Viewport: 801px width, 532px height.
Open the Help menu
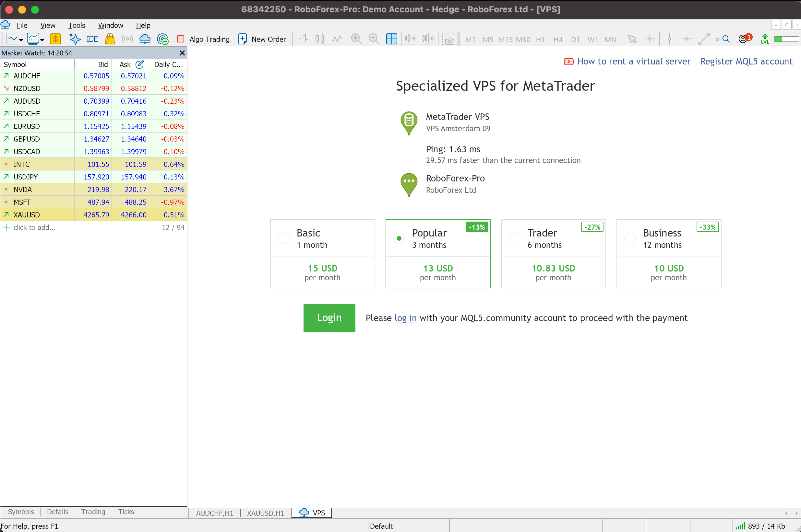pyautogui.click(x=143, y=26)
